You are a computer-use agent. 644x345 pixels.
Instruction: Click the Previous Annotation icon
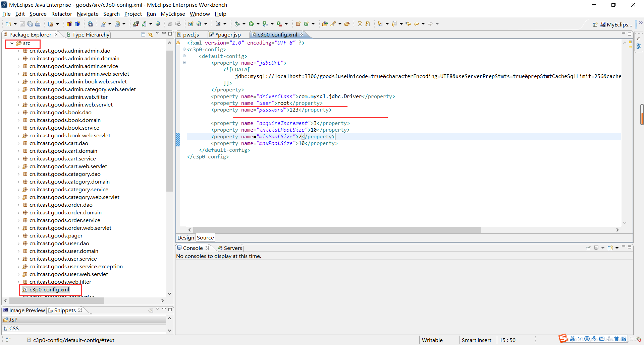point(394,24)
